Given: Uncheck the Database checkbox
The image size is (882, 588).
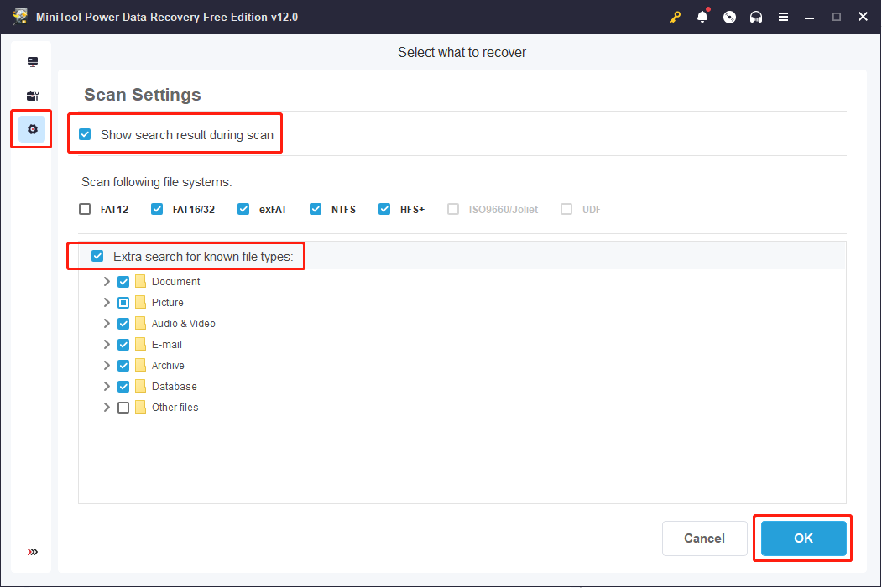Looking at the screenshot, I should (123, 387).
